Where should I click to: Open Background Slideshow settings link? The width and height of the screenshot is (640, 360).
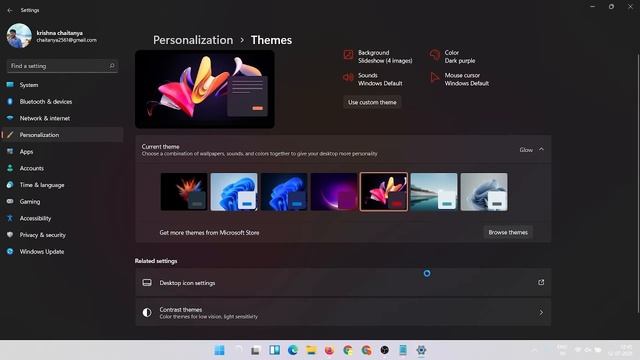pyautogui.click(x=378, y=57)
